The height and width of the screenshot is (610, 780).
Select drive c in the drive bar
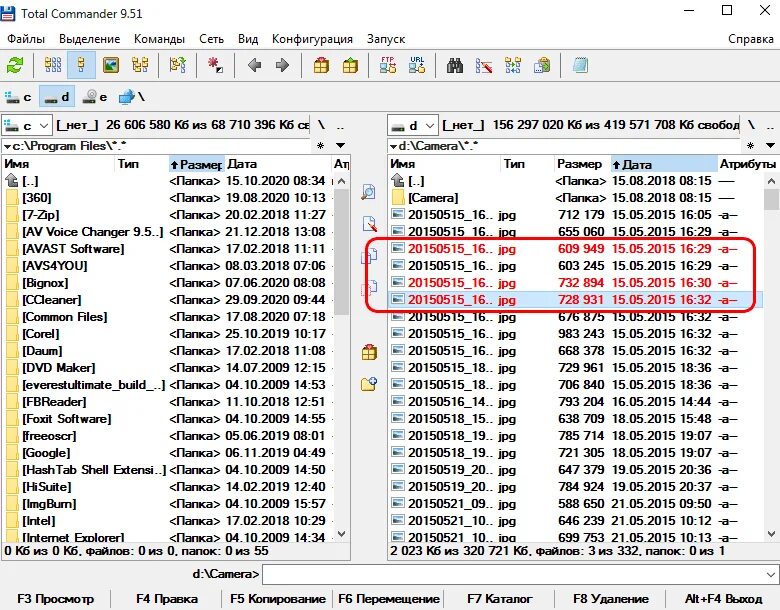18,97
